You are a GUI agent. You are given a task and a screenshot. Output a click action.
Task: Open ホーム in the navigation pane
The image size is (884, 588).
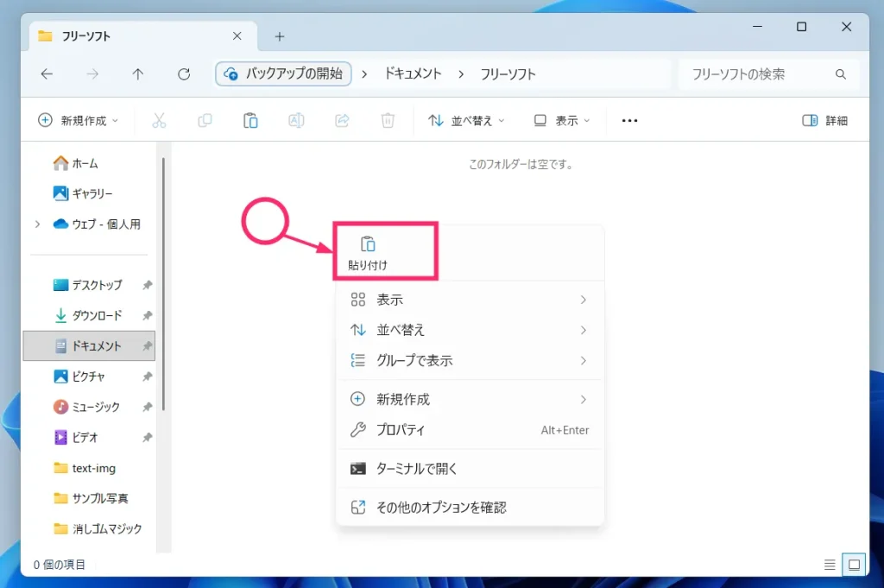pos(76,163)
